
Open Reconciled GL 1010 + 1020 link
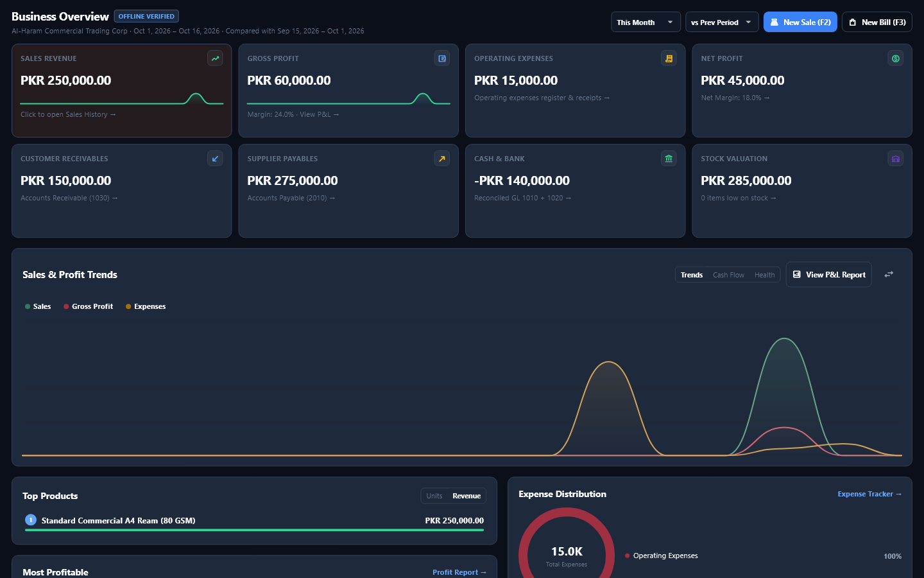pos(523,198)
